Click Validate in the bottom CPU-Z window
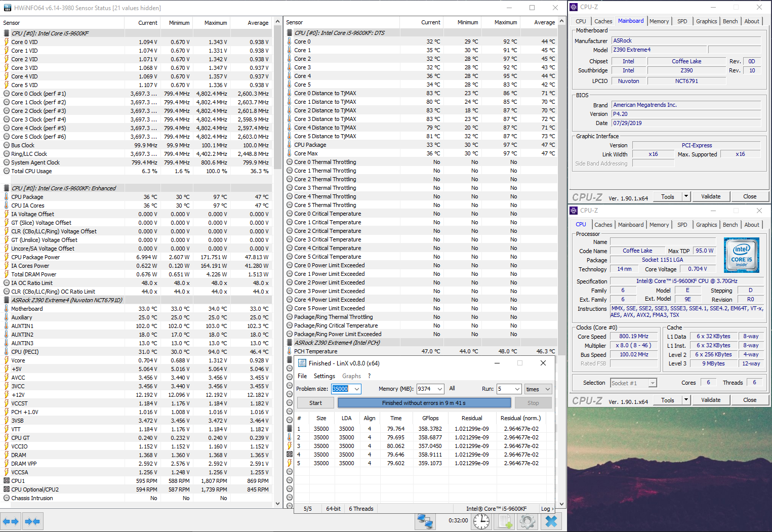 pos(710,400)
